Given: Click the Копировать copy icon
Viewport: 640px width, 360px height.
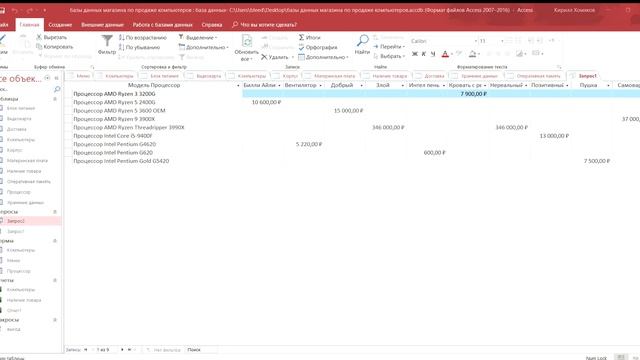Looking at the screenshot, I should 39,47.
